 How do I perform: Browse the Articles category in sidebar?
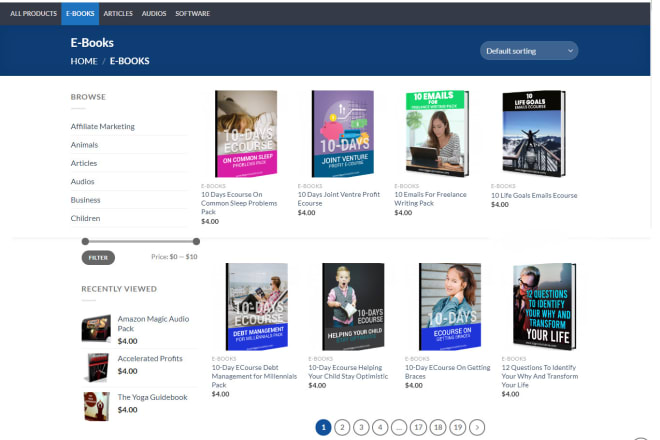(84, 163)
